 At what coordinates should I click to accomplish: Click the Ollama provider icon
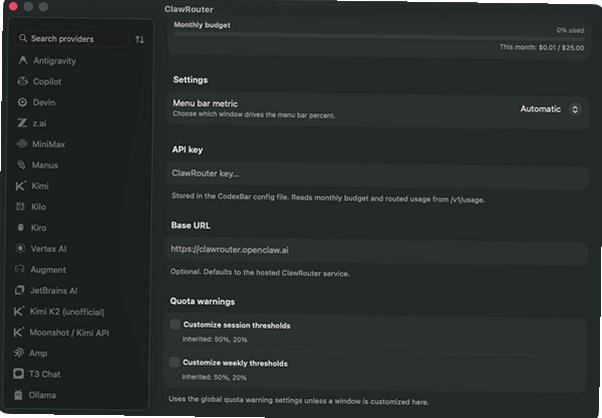18,395
